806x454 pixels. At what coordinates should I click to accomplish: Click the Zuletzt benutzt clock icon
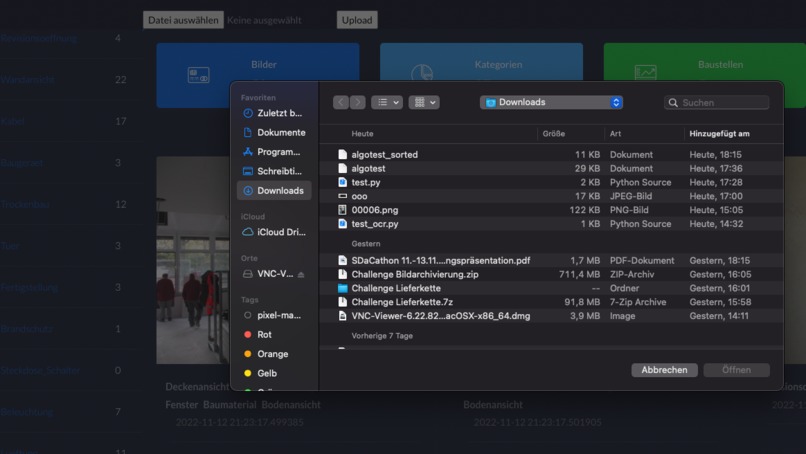click(x=248, y=113)
